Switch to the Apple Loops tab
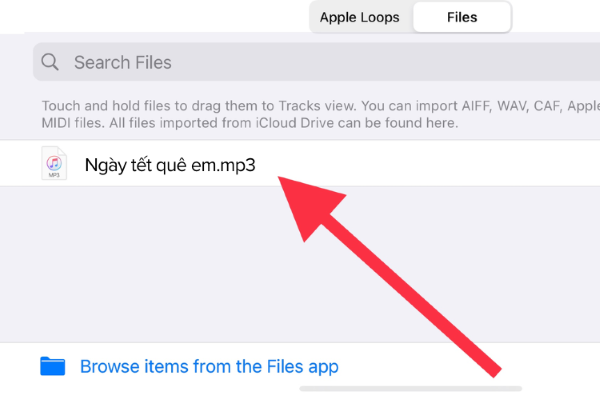The height and width of the screenshot is (400, 600). pos(360,17)
